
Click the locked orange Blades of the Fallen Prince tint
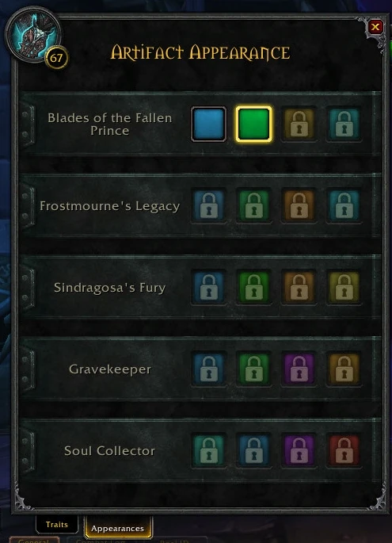[299, 124]
